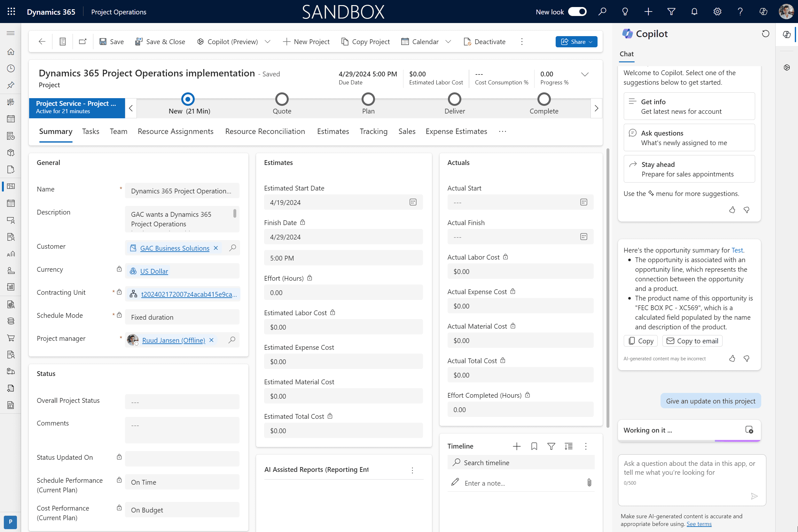Click the Search timeline field
Image resolution: width=798 pixels, height=532 pixels.
tap(521, 462)
